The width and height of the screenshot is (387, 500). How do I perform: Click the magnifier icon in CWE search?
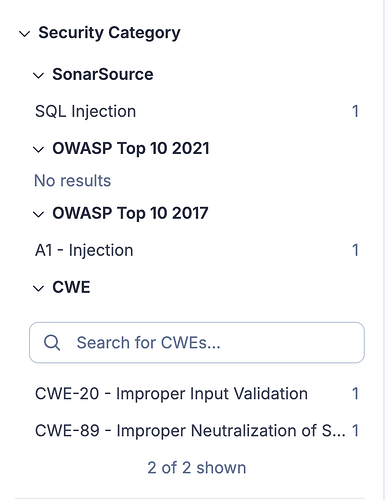click(x=52, y=342)
